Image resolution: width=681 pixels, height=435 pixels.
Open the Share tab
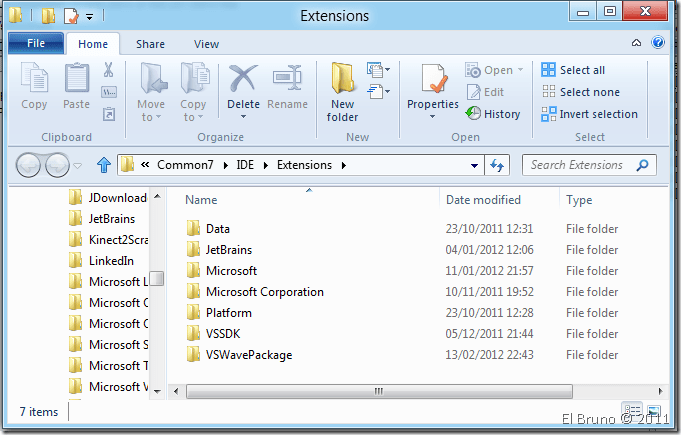pos(151,44)
